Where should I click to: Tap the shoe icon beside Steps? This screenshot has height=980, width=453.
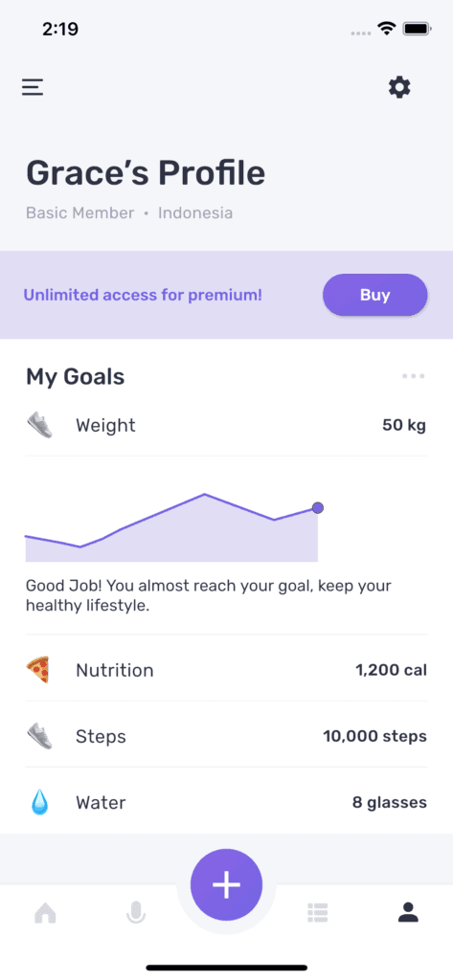point(39,736)
